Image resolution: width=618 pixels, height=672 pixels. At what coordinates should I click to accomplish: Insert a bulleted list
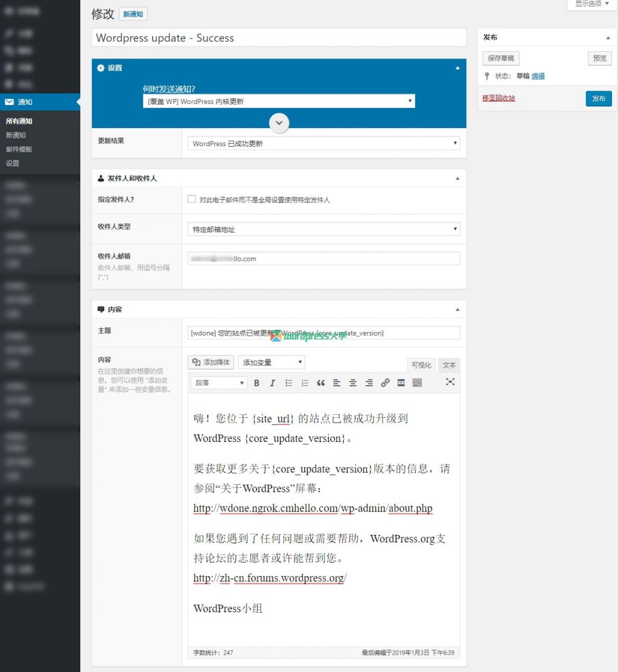(x=288, y=383)
